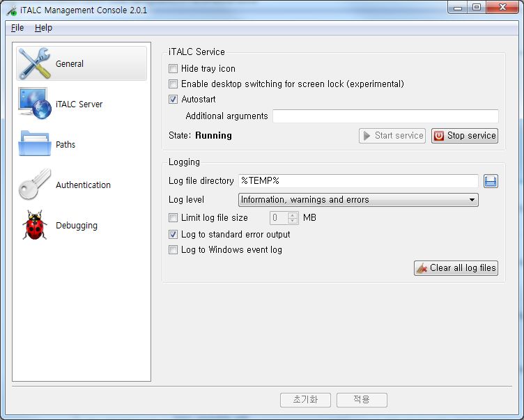Uncheck the Autostart checkbox
Viewport: 524px width, 420px height.
tap(173, 99)
